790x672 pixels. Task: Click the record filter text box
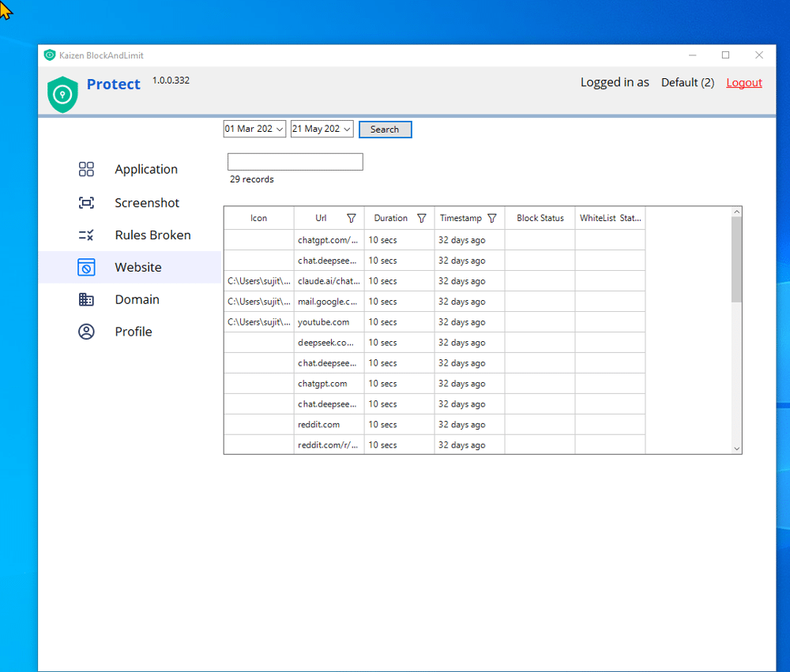[295, 162]
